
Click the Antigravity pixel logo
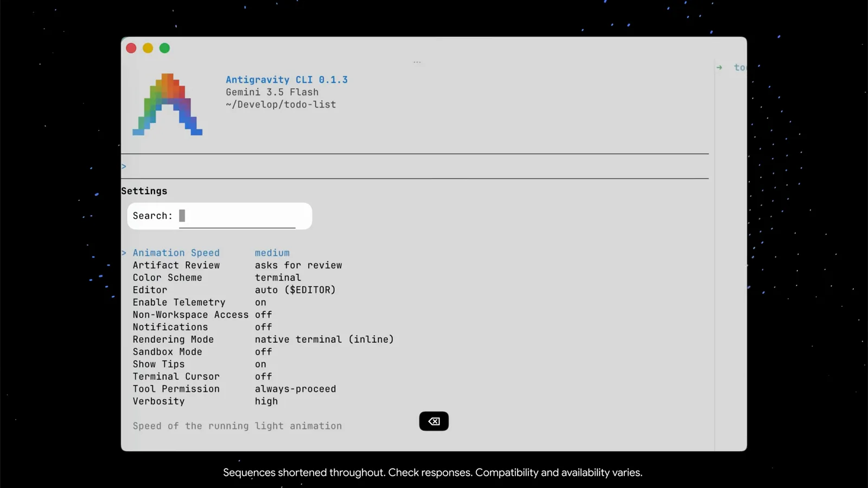168,105
